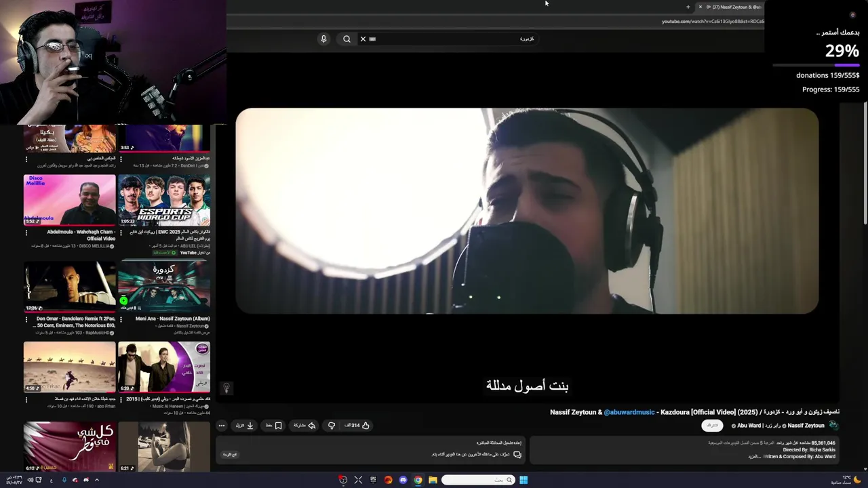Open the Nassif Zeytoun channel name link
Viewport: 868px width, 488px height.
coord(806,426)
